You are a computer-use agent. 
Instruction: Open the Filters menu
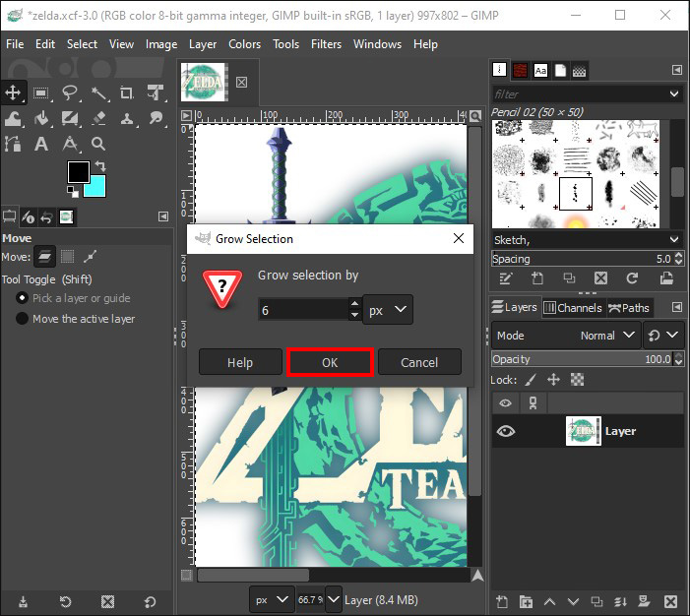click(x=326, y=44)
